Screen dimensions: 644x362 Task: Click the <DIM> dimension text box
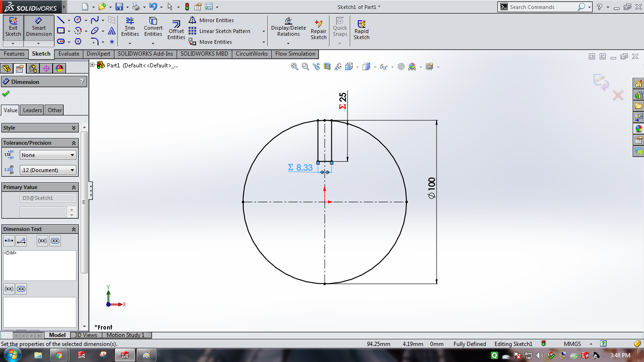[x=40, y=265]
